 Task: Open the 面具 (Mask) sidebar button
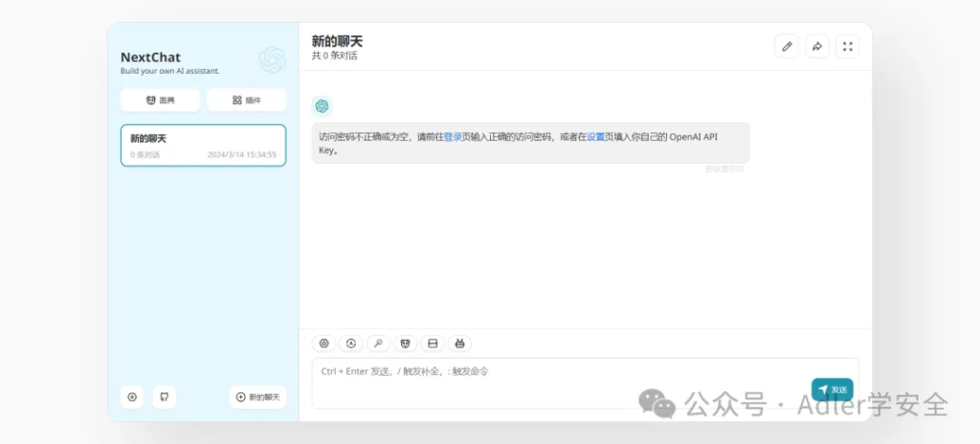click(160, 100)
